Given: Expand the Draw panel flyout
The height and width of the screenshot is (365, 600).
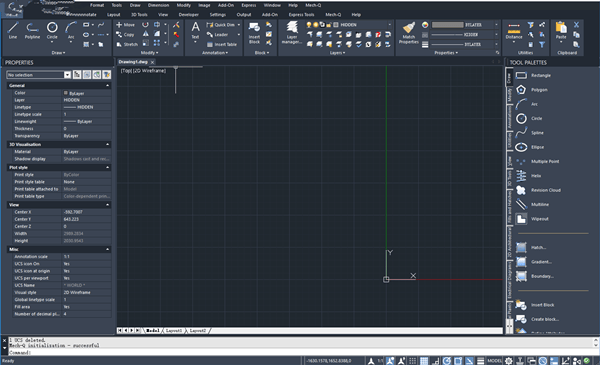Looking at the screenshot, I should (x=58, y=53).
